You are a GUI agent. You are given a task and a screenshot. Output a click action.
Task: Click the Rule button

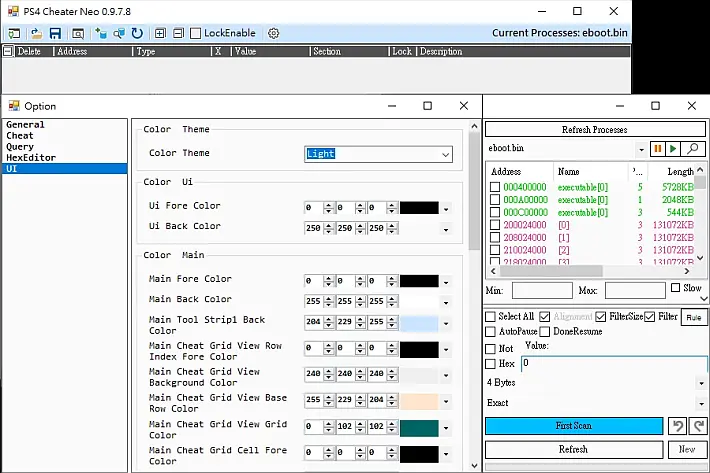tap(693, 318)
